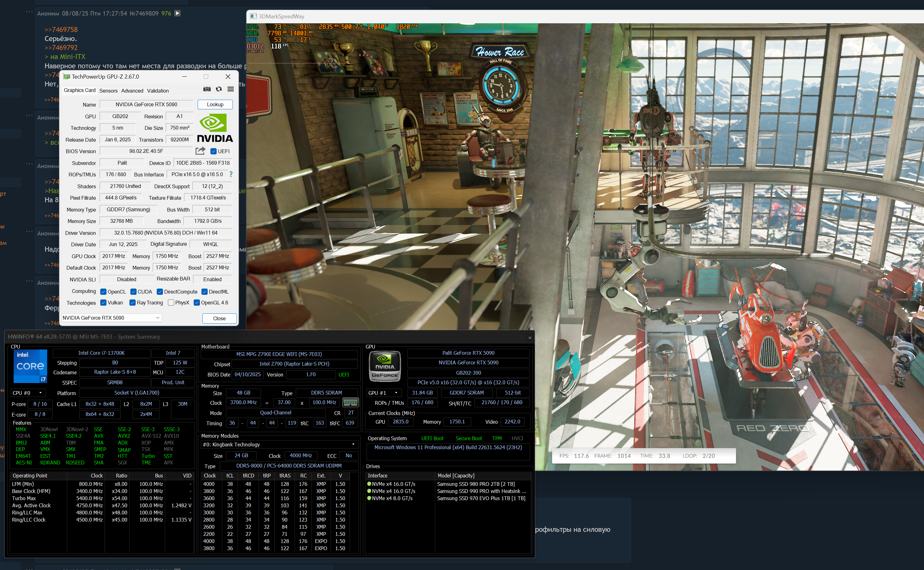Click the Close button in GPU-Z
The width and height of the screenshot is (924, 570).
219,319
